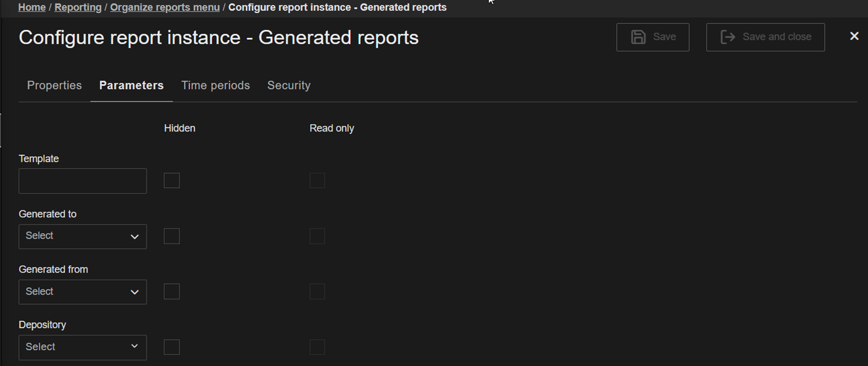Enable Read only for Generated to
This screenshot has width=868, height=366.
317,236
